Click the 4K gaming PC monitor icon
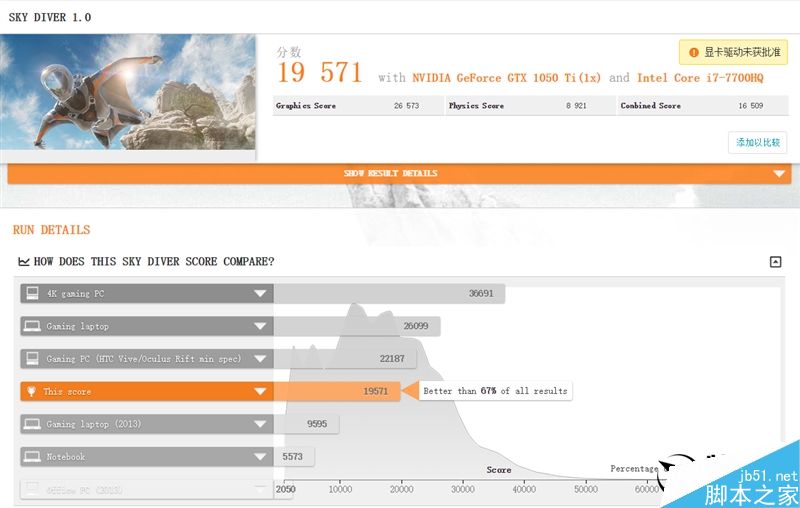 33,293
